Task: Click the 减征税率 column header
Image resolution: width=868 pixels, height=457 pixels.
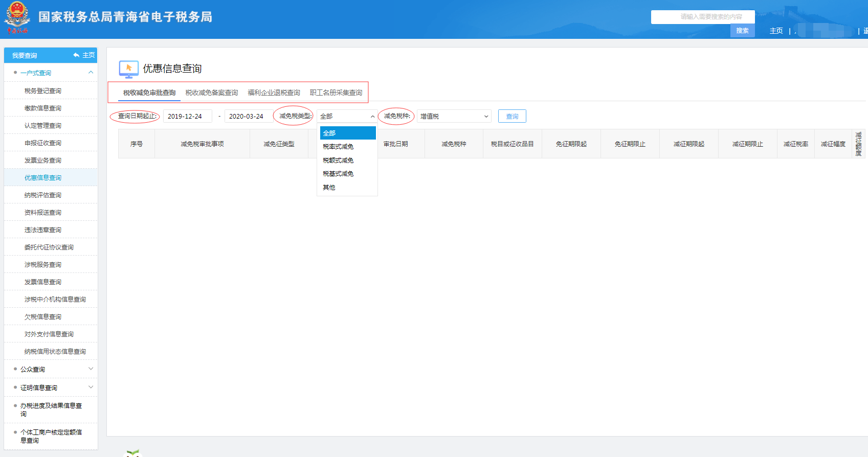Action: (796, 144)
